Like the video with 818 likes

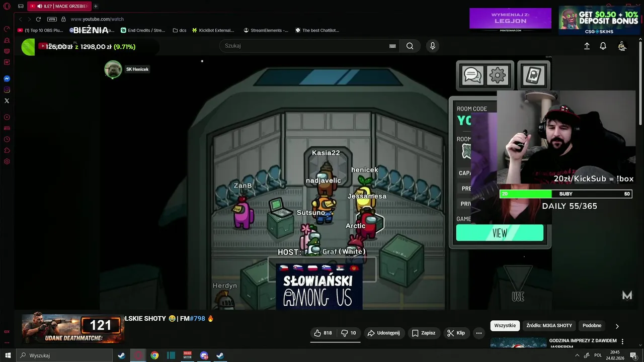(x=323, y=333)
